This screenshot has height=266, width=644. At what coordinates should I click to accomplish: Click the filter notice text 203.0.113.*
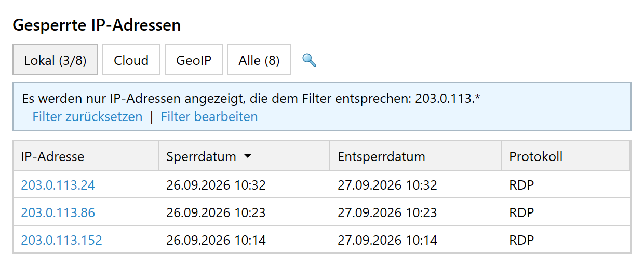[x=448, y=98]
